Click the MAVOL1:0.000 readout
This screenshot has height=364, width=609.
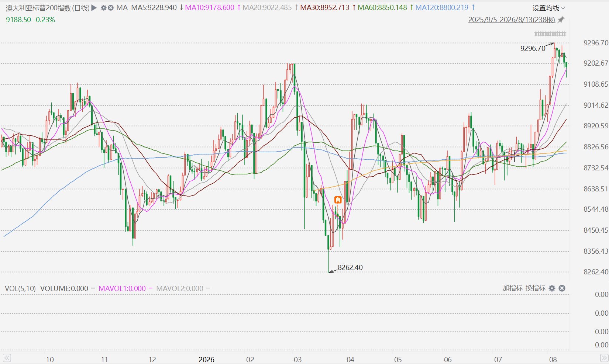(122, 288)
